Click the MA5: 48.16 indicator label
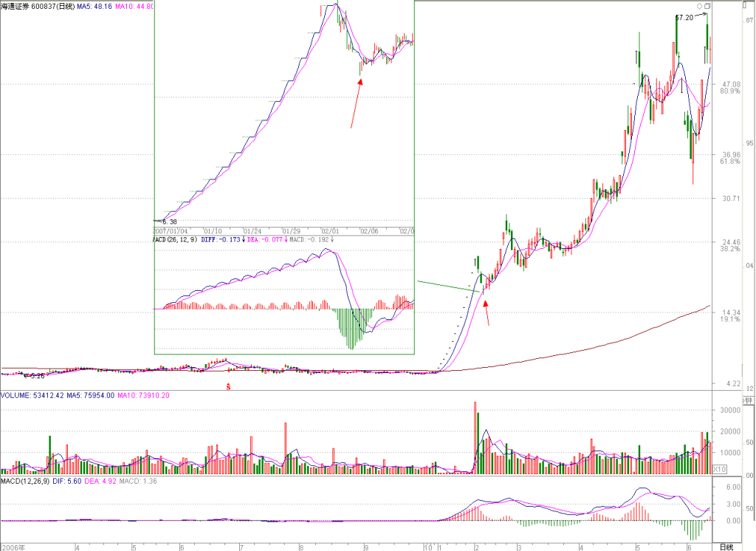Screen dimensions: 756x551 pyautogui.click(x=94, y=7)
